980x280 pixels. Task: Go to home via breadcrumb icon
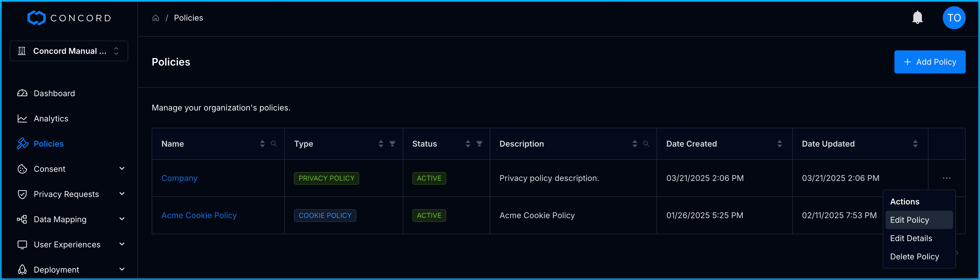point(156,18)
